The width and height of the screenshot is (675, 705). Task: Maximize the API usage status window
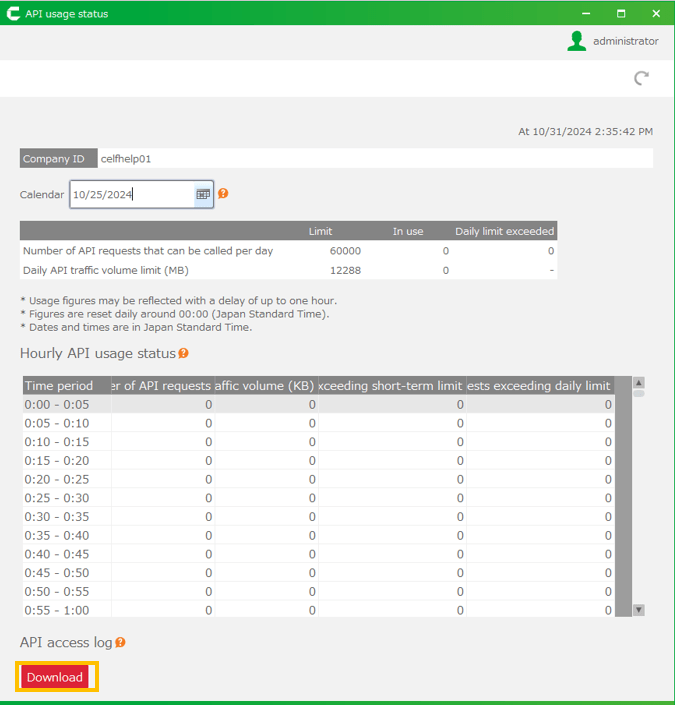(621, 14)
